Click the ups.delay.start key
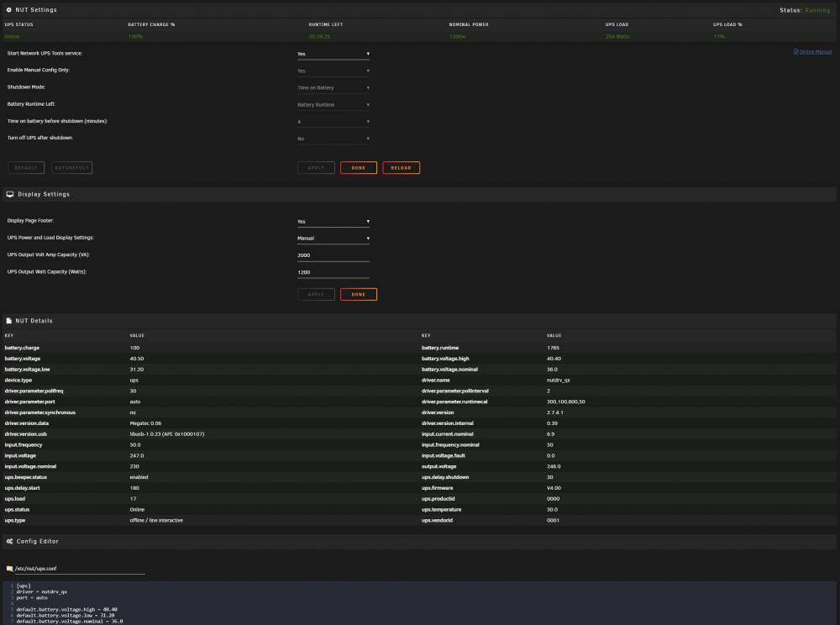 pos(22,488)
